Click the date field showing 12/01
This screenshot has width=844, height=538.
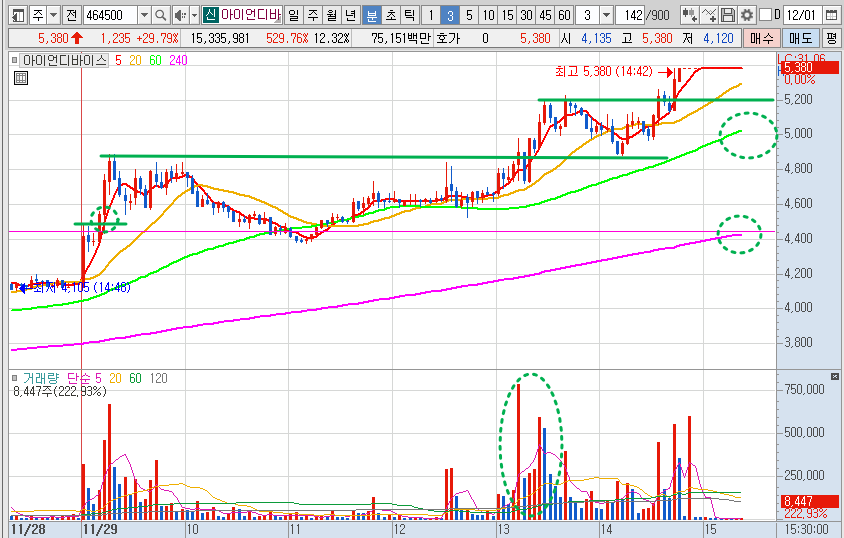[x=803, y=15]
